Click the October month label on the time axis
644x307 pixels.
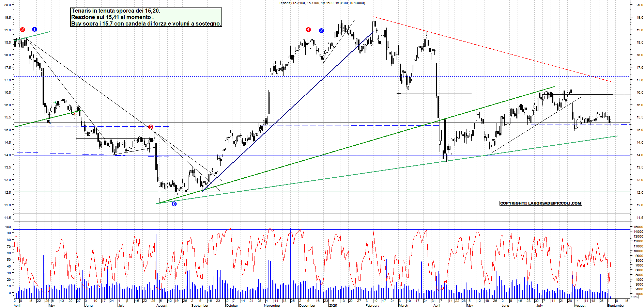pyautogui.click(x=232, y=305)
